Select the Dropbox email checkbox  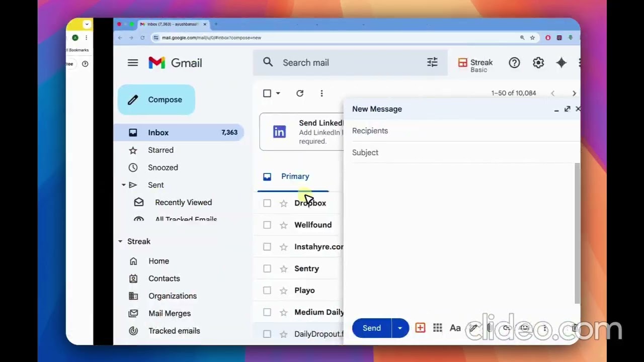coord(267,203)
